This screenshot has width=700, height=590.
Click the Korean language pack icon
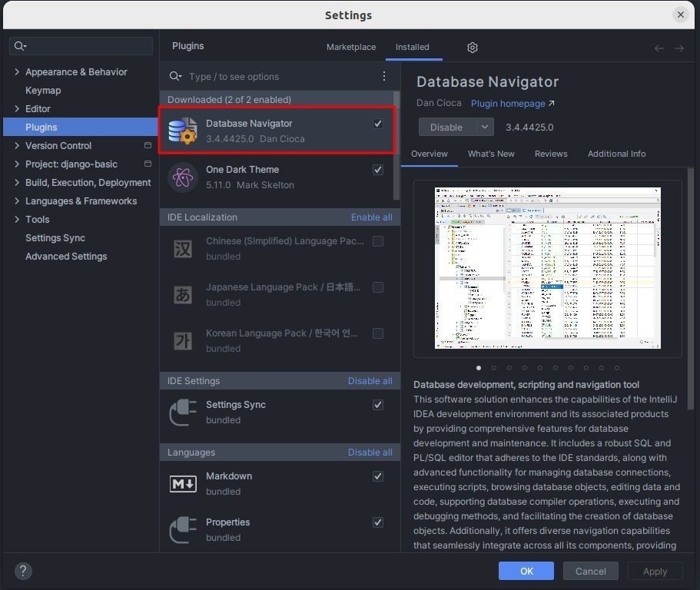coord(183,340)
